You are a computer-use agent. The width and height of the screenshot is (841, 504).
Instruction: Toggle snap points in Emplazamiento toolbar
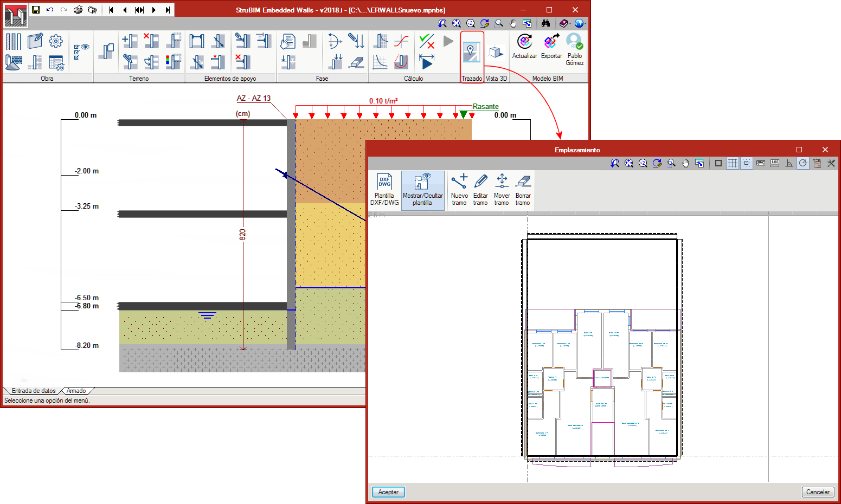[x=747, y=163]
